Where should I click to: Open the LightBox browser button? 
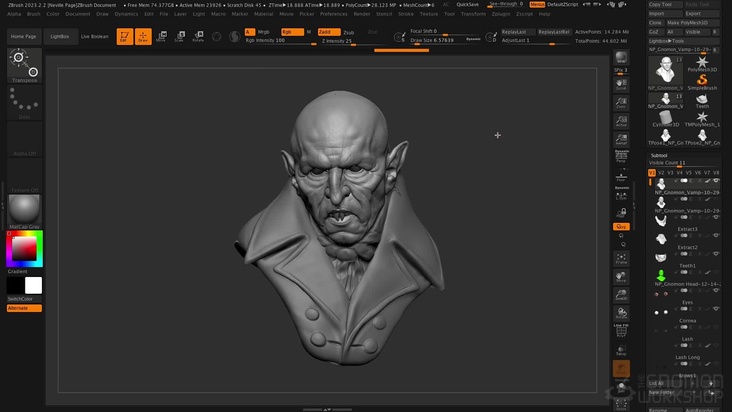pos(59,36)
